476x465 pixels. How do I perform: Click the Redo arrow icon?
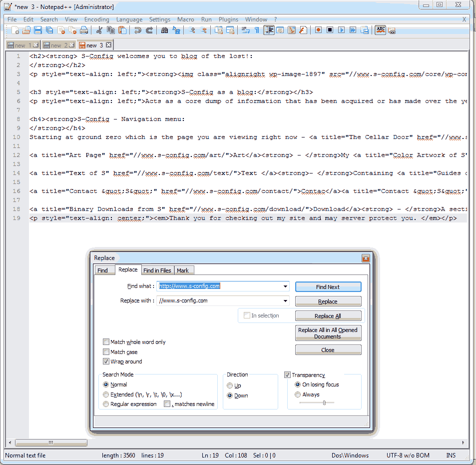(x=149, y=30)
